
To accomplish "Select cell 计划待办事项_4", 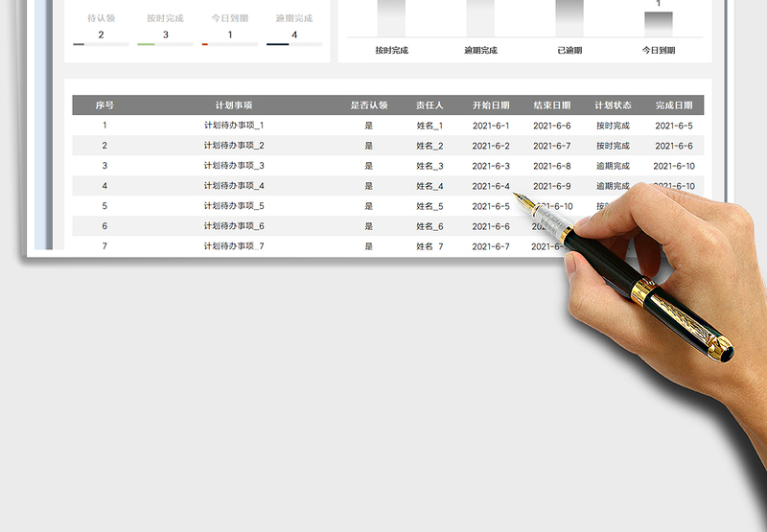I will point(234,186).
